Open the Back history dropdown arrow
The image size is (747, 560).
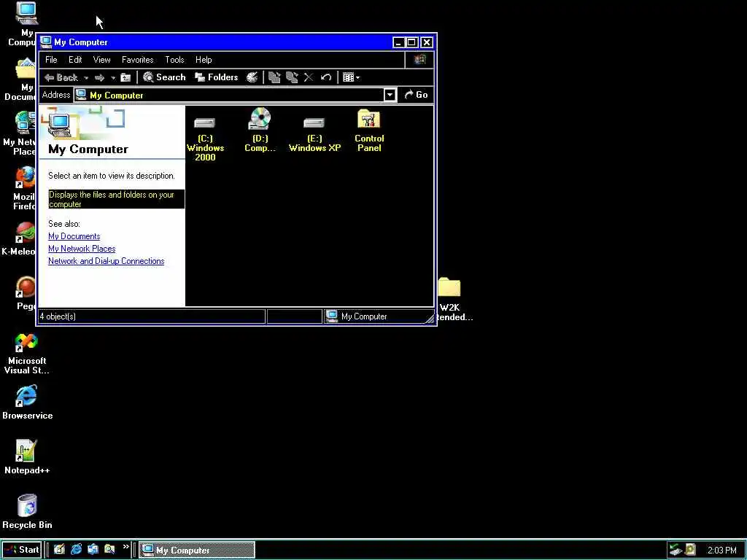coord(86,77)
